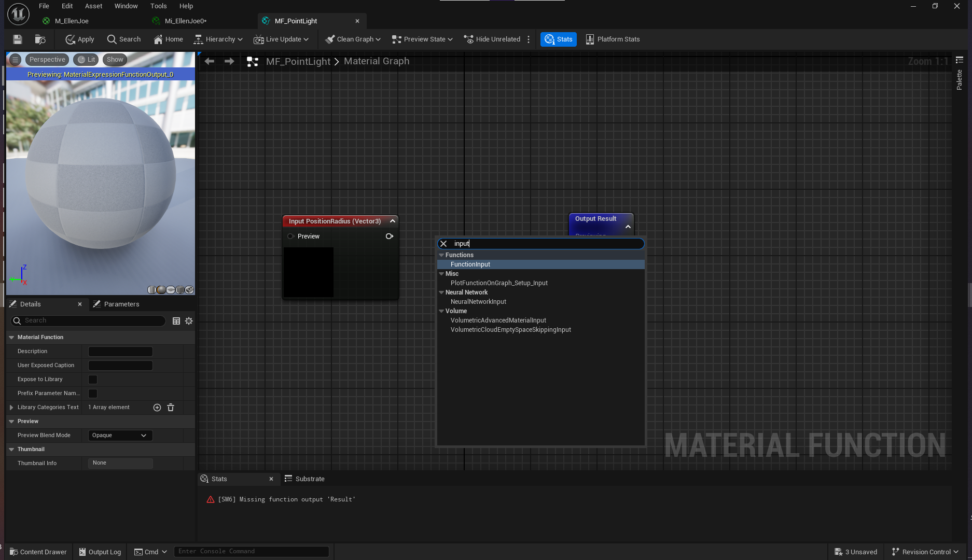972x560 pixels.
Task: Toggle Platform Stats
Action: pos(613,39)
